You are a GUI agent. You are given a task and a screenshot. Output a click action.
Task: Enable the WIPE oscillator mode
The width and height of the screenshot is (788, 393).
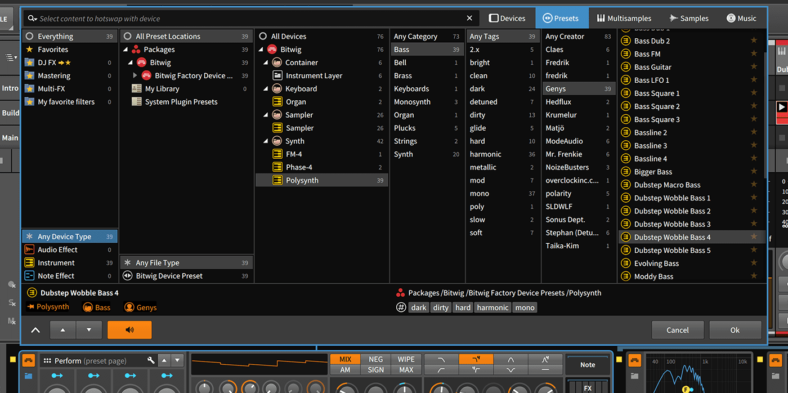(406, 359)
